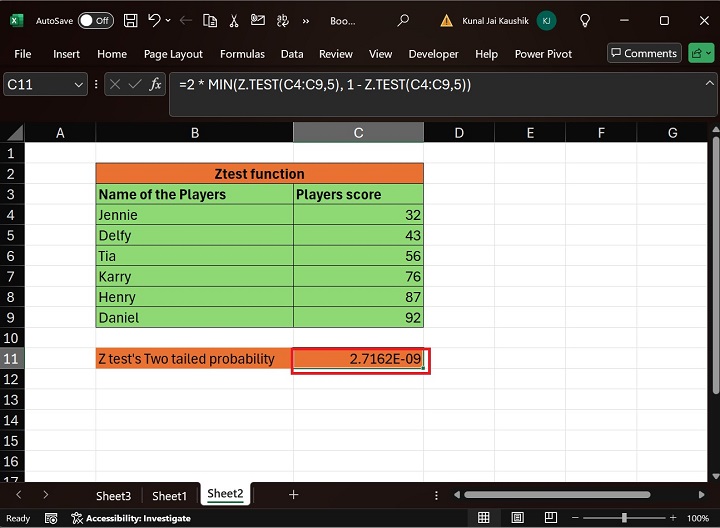The width and height of the screenshot is (720, 528).
Task: Click the Redo arrow icon
Action: (186, 21)
